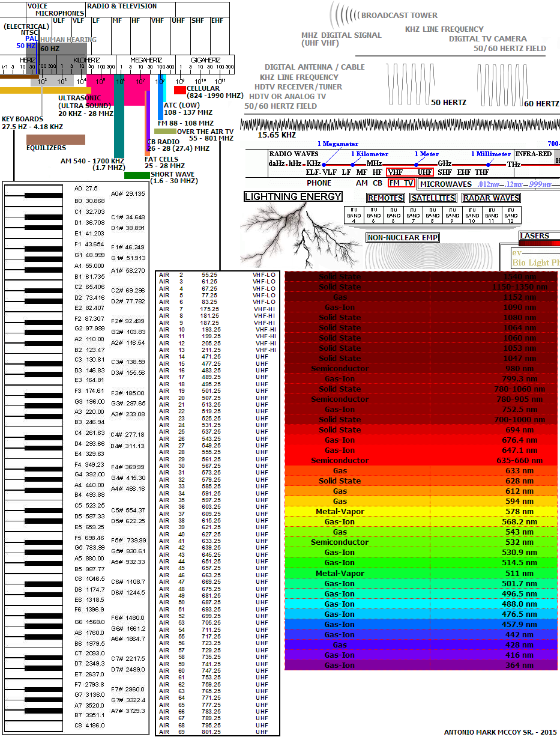Click the LIGHTNING ENERGY heading
Viewport: 560px width, 737px height.
(293, 196)
